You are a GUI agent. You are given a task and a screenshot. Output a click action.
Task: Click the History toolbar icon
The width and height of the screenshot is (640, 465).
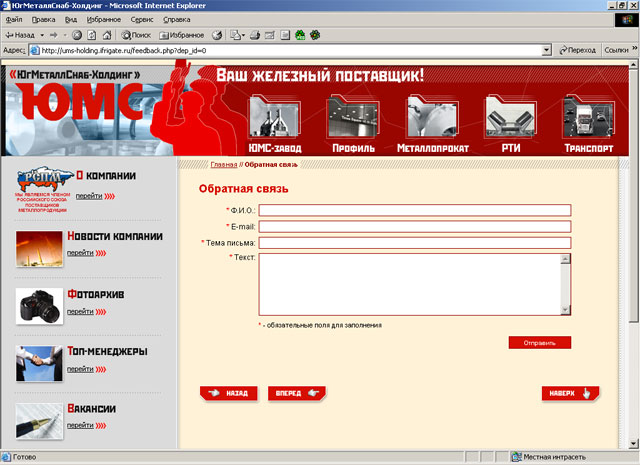click(217, 35)
